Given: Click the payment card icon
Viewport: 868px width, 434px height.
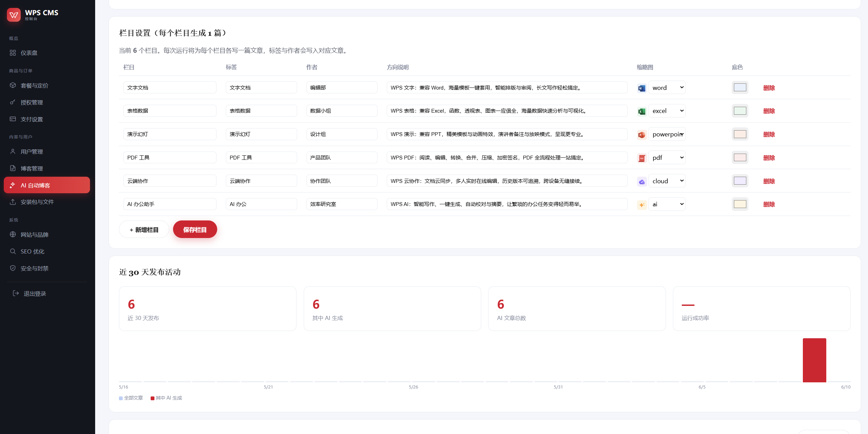Looking at the screenshot, I should (x=13, y=119).
